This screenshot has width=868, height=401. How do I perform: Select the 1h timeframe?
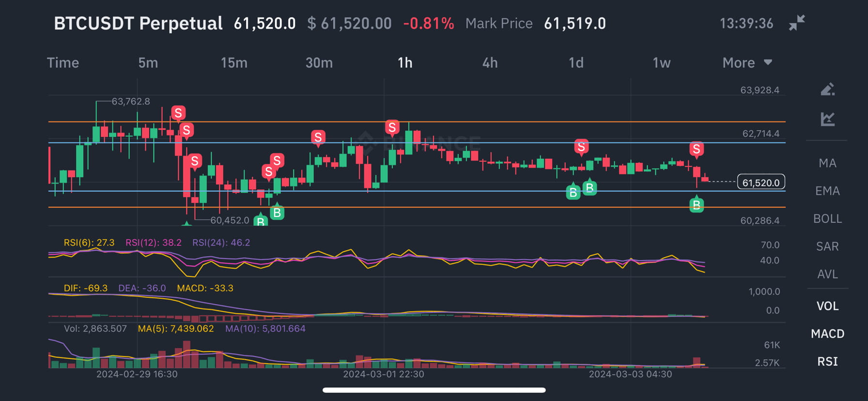click(x=405, y=63)
